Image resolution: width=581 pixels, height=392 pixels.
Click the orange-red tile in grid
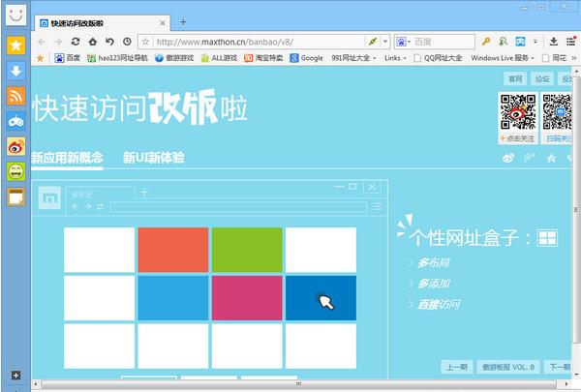point(173,250)
